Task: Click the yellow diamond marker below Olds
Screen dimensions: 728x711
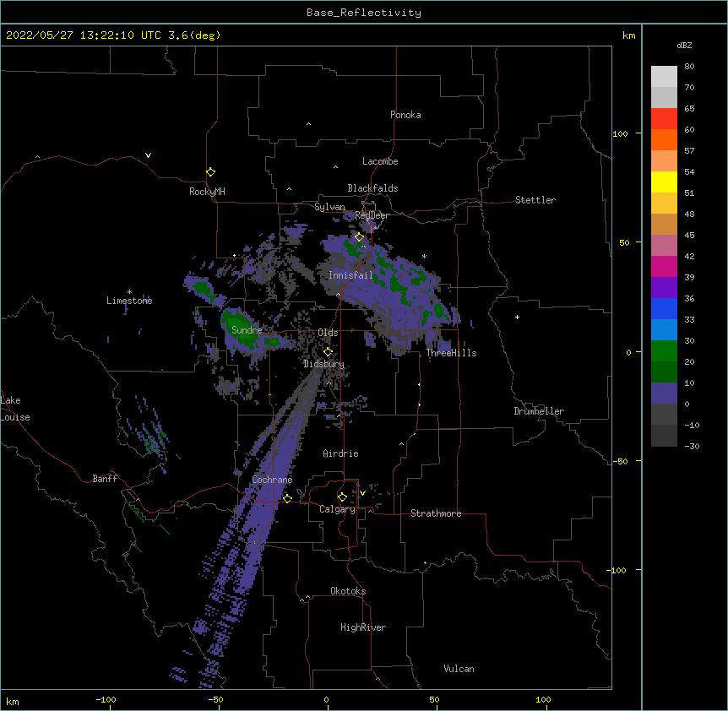Action: pos(328,352)
